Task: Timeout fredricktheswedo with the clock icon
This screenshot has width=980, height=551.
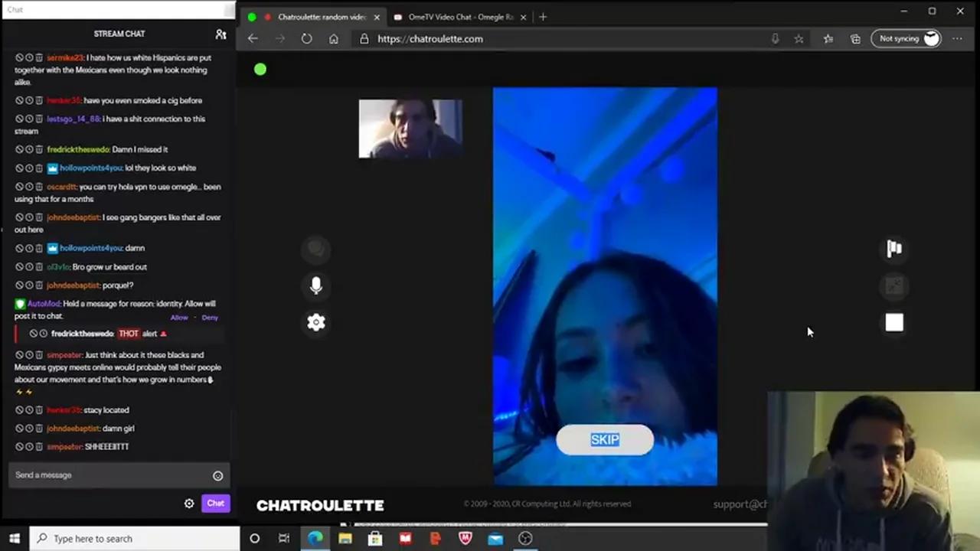Action: click(x=43, y=333)
